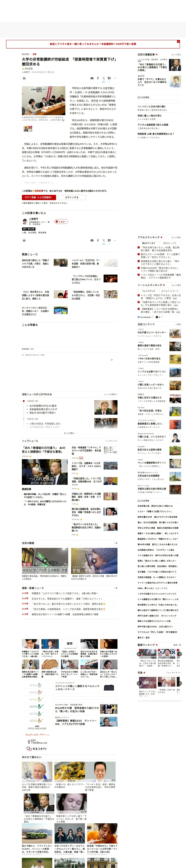
Task: Click author name 上保晃平 in byline
Action: [x=26, y=72]
